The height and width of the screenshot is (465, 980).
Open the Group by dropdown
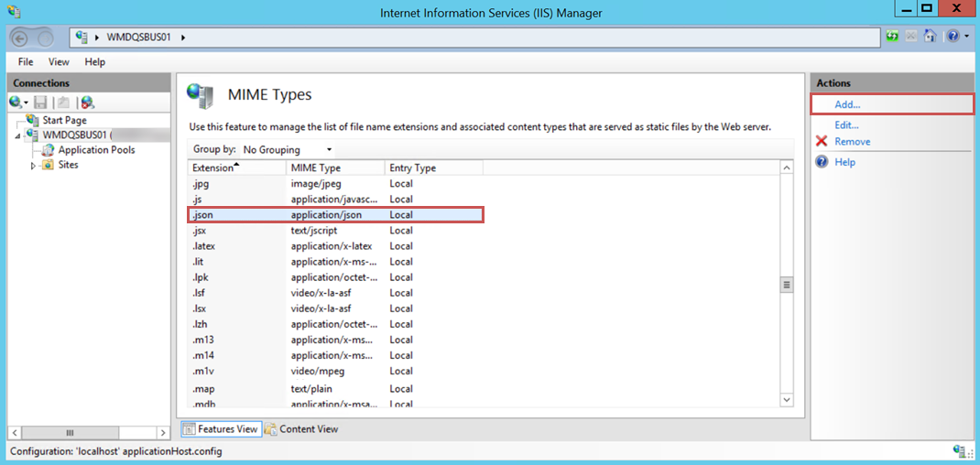click(287, 149)
